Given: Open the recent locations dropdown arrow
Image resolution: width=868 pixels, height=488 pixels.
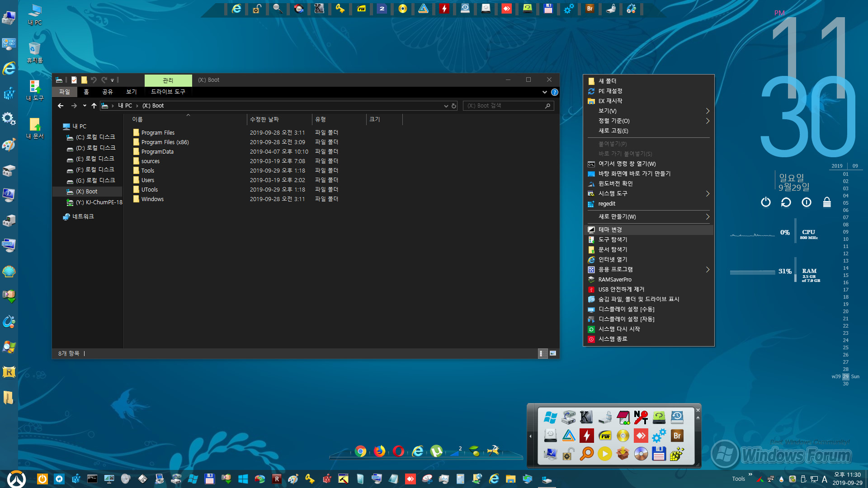Looking at the screenshot, I should click(85, 106).
